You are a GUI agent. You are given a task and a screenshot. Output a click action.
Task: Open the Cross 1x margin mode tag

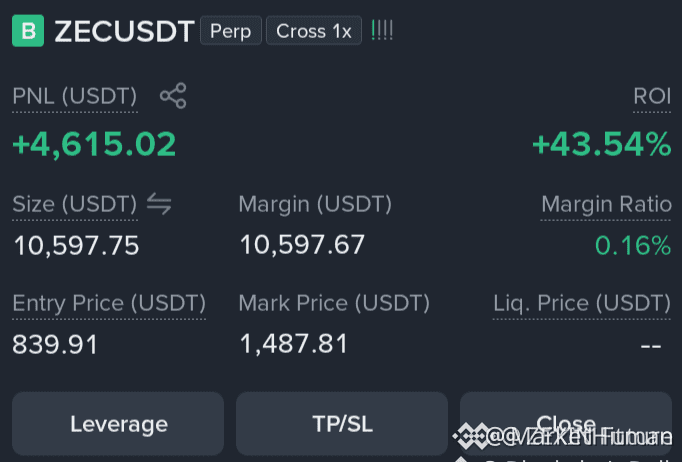[314, 31]
